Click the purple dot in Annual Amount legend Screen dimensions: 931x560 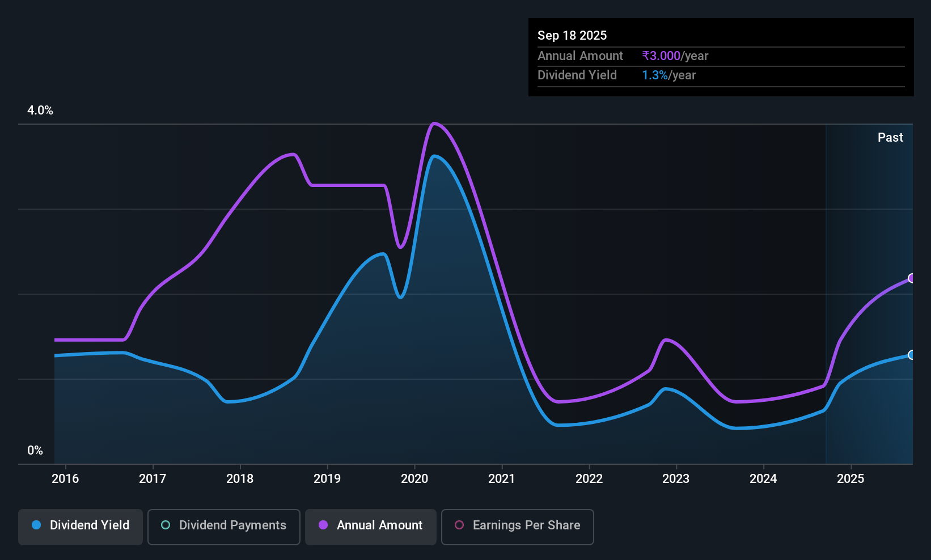click(x=323, y=525)
